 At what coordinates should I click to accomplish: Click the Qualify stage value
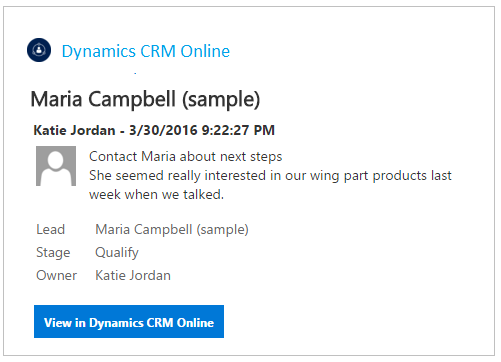click(117, 253)
